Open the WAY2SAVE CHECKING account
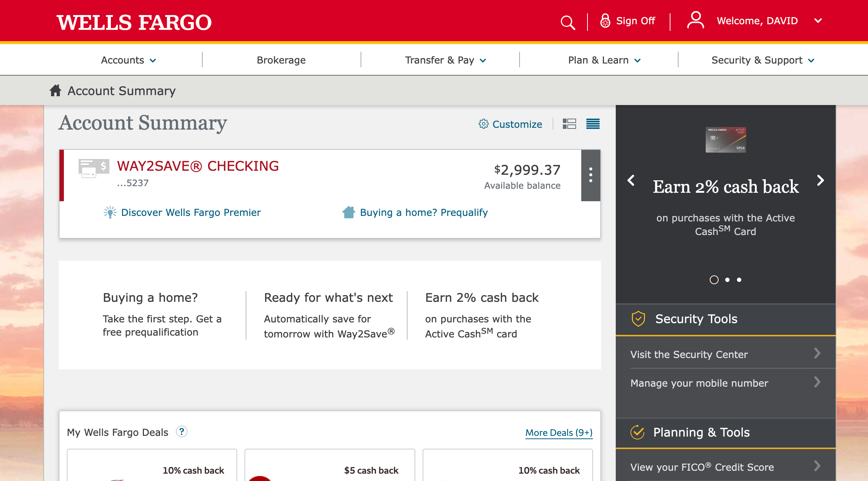868x481 pixels. [x=198, y=166]
